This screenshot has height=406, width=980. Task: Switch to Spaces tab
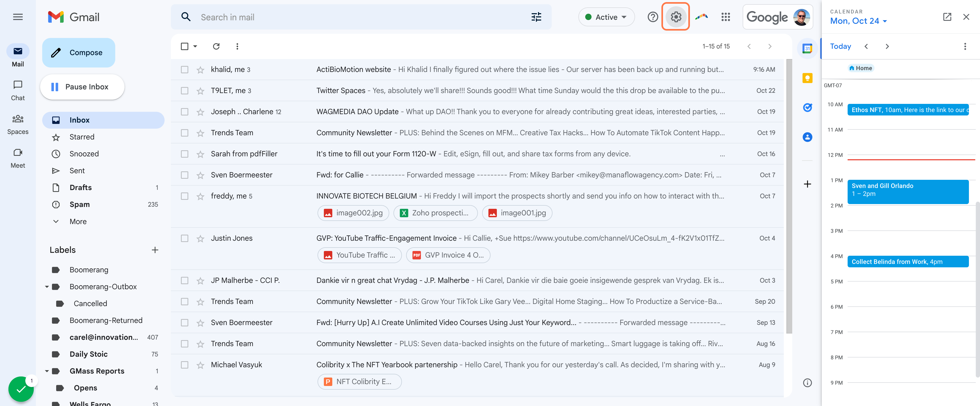tap(18, 124)
